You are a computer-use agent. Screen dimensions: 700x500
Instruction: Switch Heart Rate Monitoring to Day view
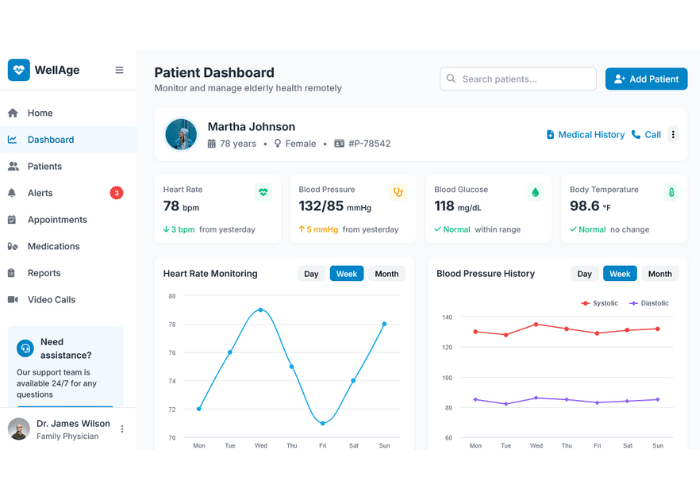click(x=311, y=274)
